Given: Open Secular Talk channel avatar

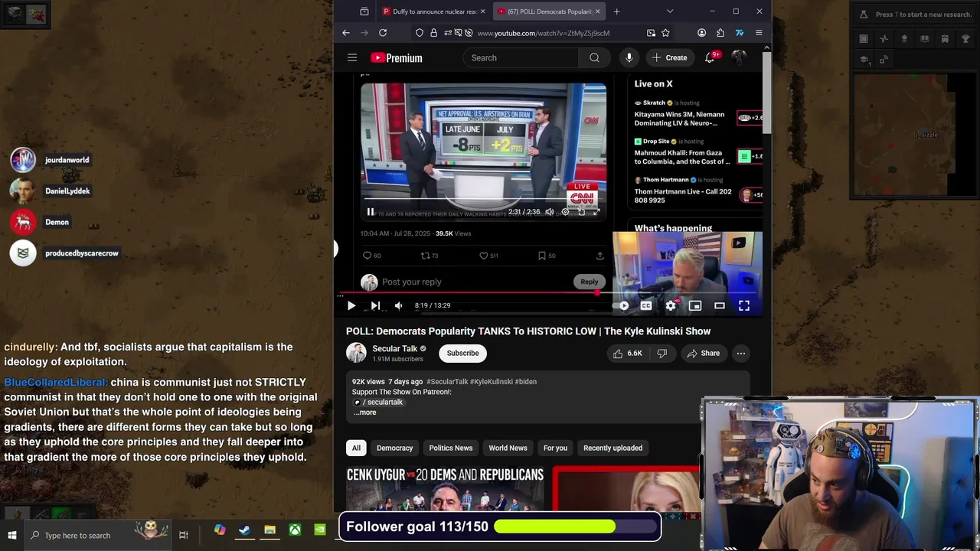Looking at the screenshot, I should click(x=356, y=353).
